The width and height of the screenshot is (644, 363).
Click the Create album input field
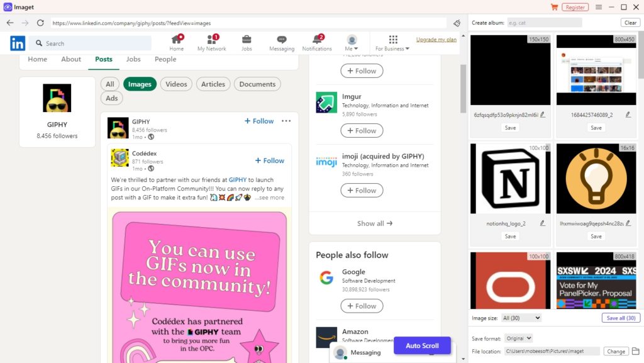544,23
